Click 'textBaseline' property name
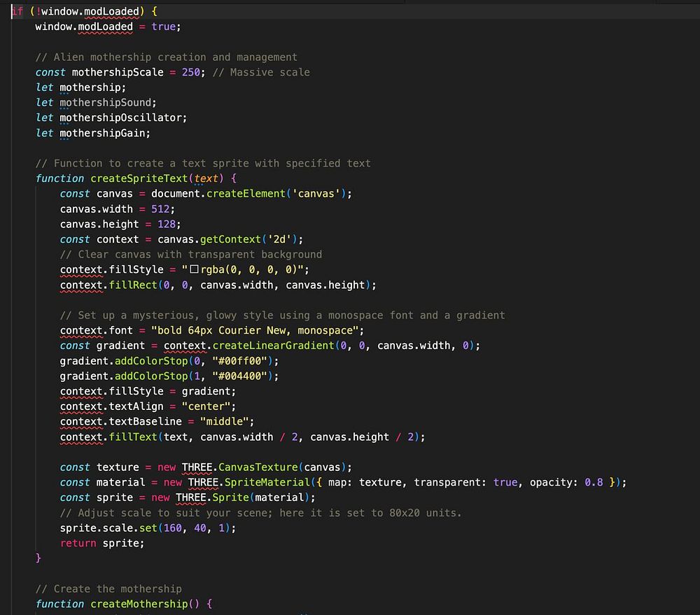This screenshot has height=615, width=700. [145, 421]
